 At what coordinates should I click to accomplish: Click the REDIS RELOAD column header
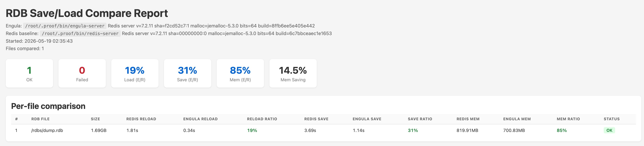point(141,119)
